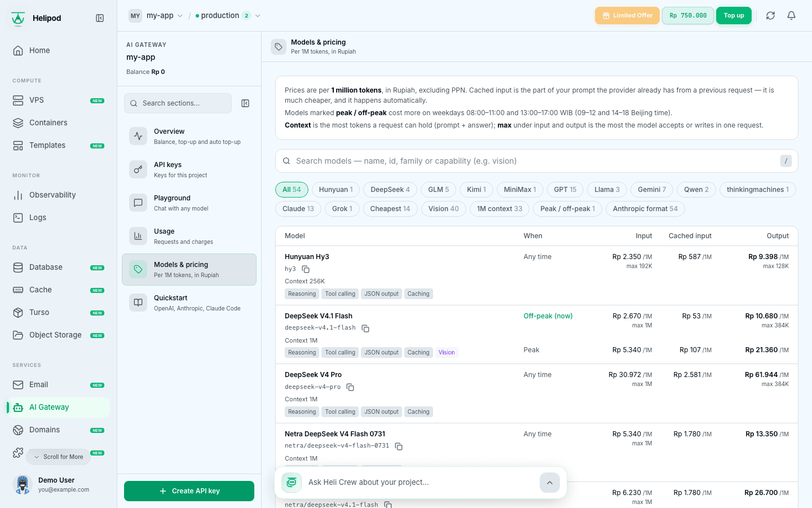Image resolution: width=812 pixels, height=508 pixels.
Task: Filter models by Anthropic format 54
Action: [645, 209]
